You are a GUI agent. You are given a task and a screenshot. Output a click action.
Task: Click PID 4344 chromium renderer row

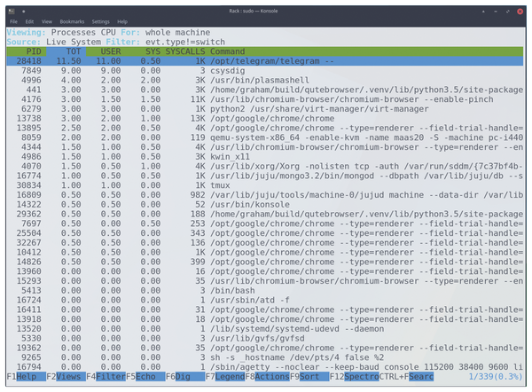(x=264, y=147)
